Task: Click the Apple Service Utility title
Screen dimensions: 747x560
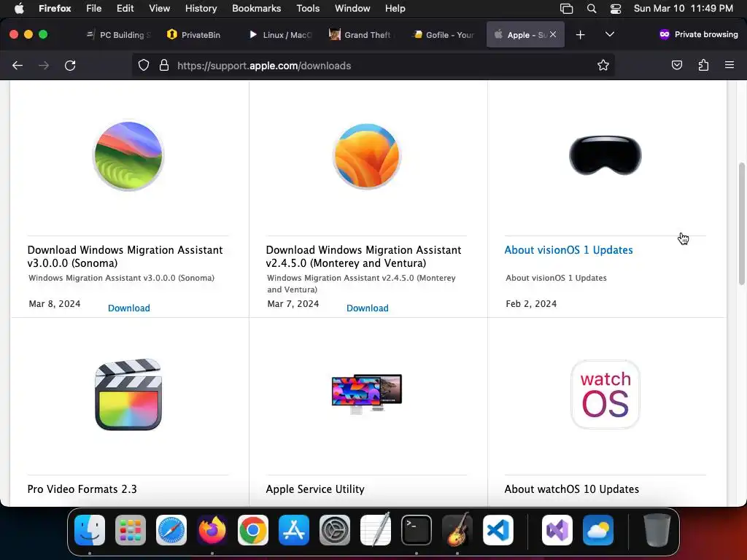Action: click(315, 489)
